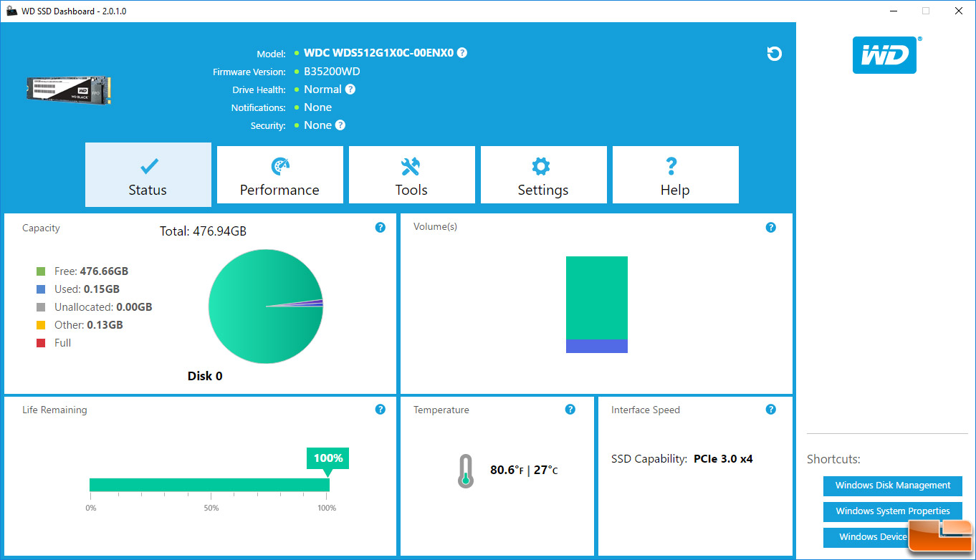Click the Life Remaining progress bar
976x560 pixels.
tap(209, 485)
